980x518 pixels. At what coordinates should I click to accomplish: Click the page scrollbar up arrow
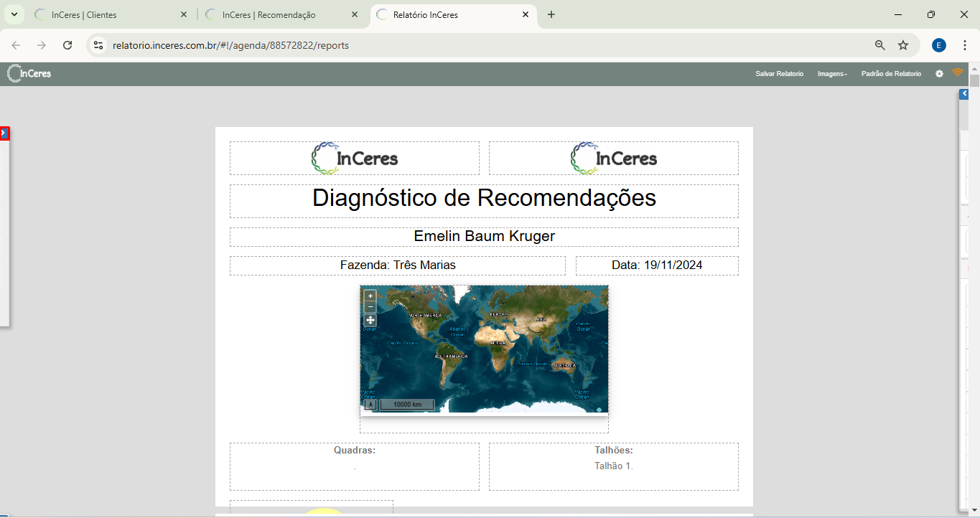click(974, 68)
